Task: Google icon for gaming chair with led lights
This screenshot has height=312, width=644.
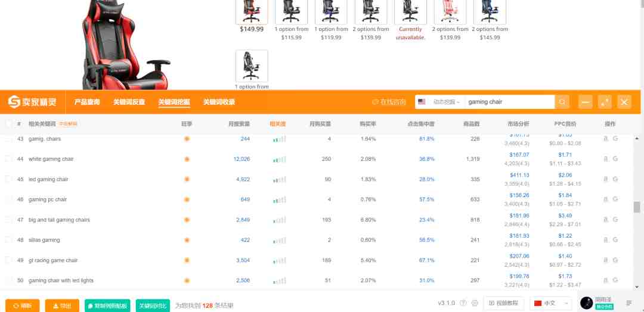Action: [x=615, y=280]
